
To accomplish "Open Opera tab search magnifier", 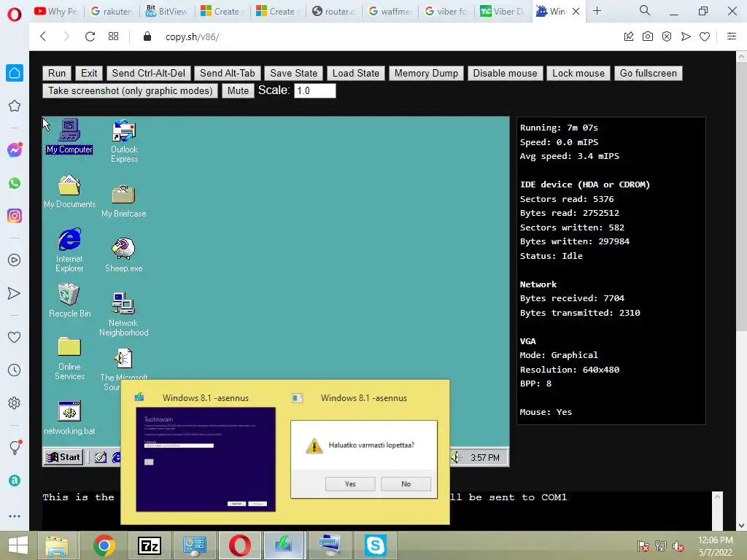I will (644, 10).
